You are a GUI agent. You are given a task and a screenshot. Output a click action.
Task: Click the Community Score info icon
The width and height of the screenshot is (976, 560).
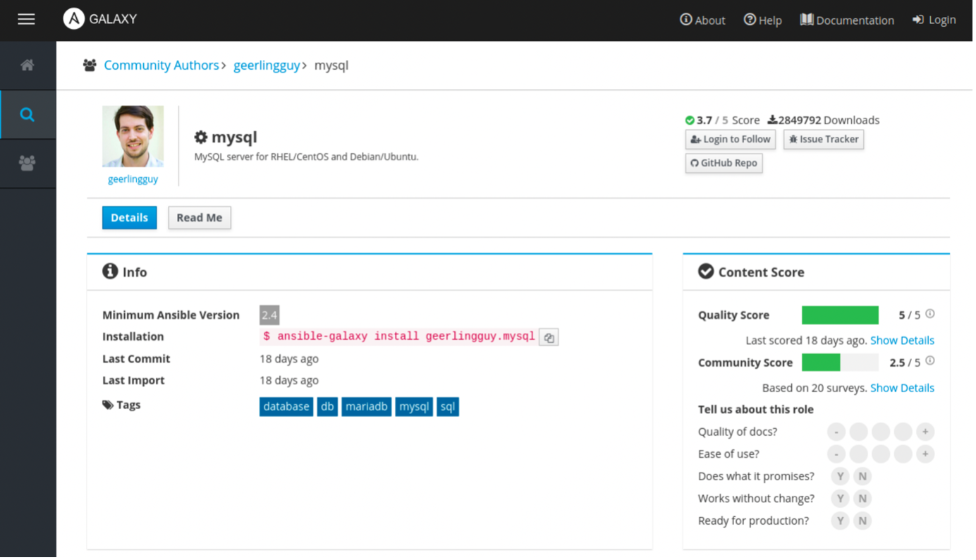[x=929, y=360]
